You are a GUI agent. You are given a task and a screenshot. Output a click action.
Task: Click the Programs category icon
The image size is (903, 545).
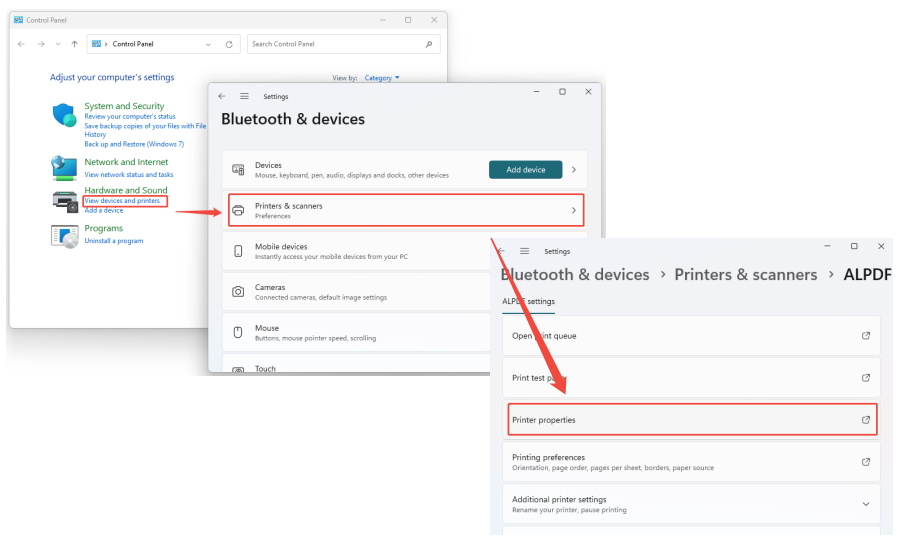pos(64,236)
